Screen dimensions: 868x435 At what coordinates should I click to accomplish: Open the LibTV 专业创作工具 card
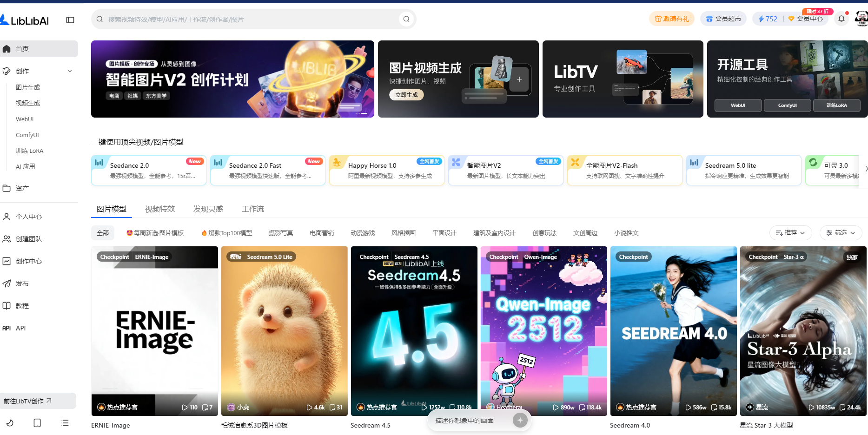coord(623,79)
